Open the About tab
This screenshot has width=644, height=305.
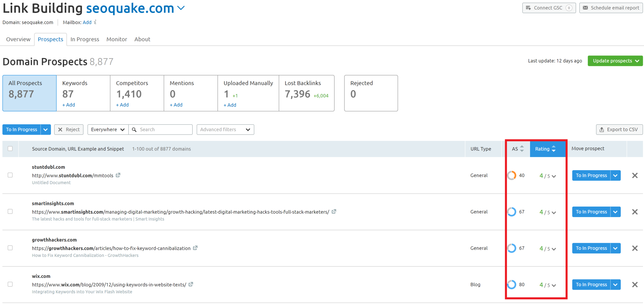pos(142,39)
